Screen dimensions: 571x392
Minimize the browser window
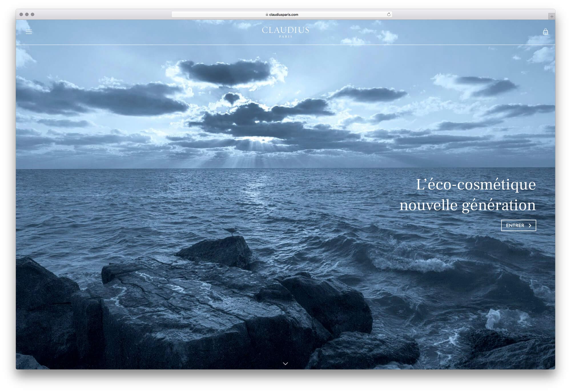click(x=27, y=14)
